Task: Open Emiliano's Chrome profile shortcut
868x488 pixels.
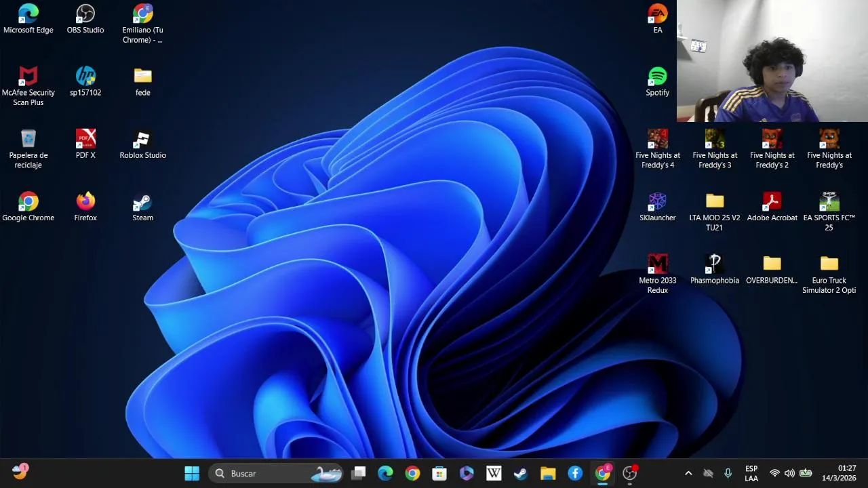Action: [x=142, y=24]
